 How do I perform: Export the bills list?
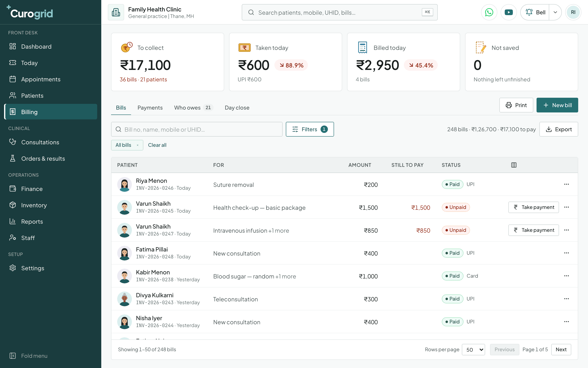coord(559,129)
